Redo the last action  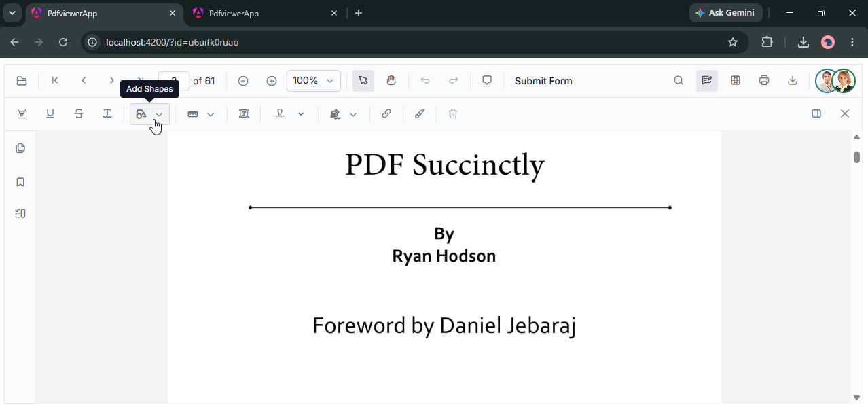pos(454,80)
